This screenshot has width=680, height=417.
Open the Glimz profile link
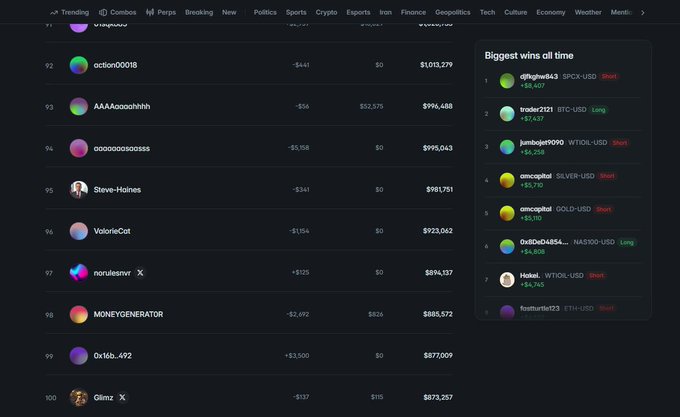[x=103, y=397]
